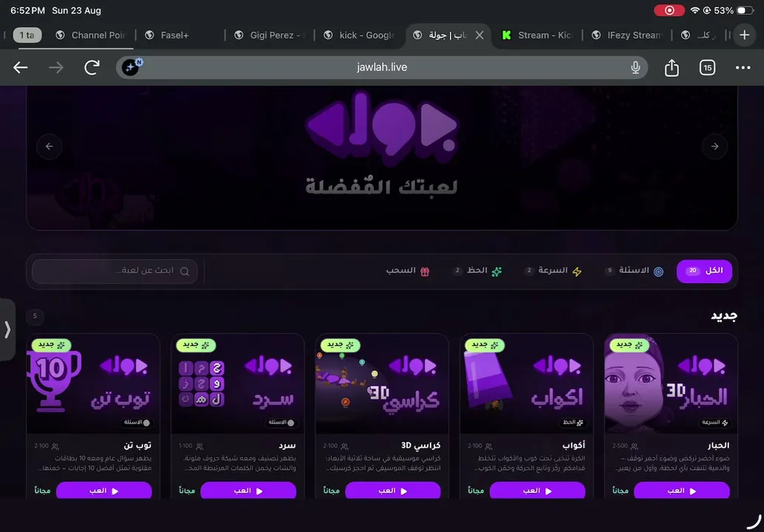764x532 pixels.
Task: Click the banner title لعبتك المفضلة
Action: click(x=381, y=187)
